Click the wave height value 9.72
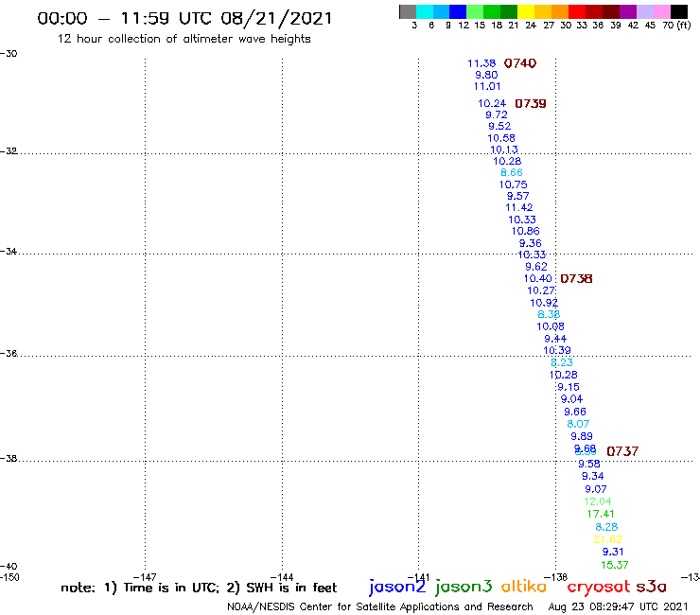 point(497,114)
